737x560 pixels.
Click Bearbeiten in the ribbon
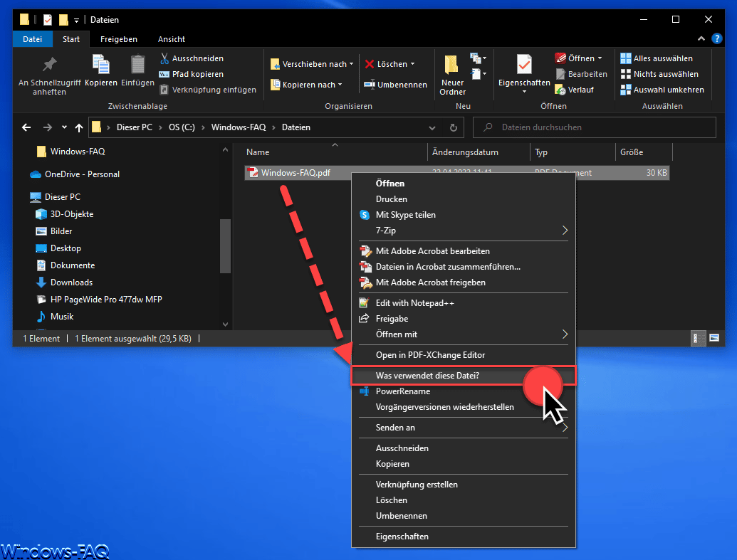point(582,74)
